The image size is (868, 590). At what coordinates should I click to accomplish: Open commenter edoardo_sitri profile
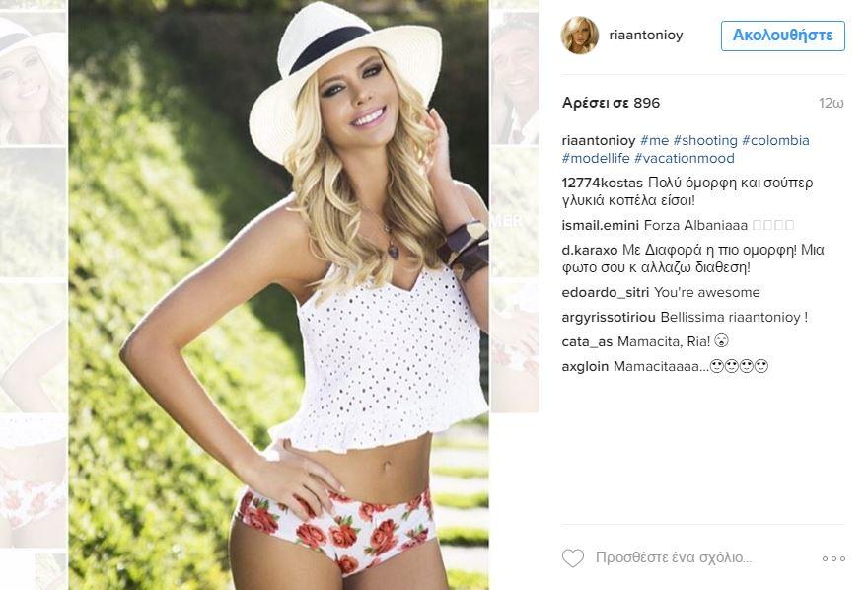tap(606, 292)
